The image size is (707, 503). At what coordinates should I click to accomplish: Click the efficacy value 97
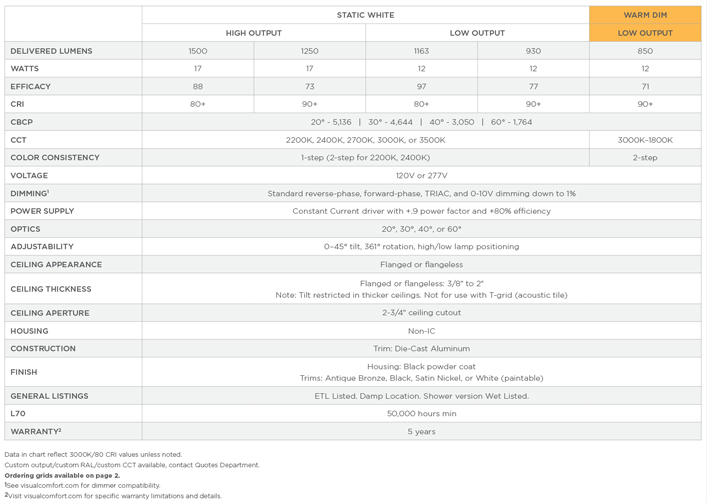tap(421, 87)
